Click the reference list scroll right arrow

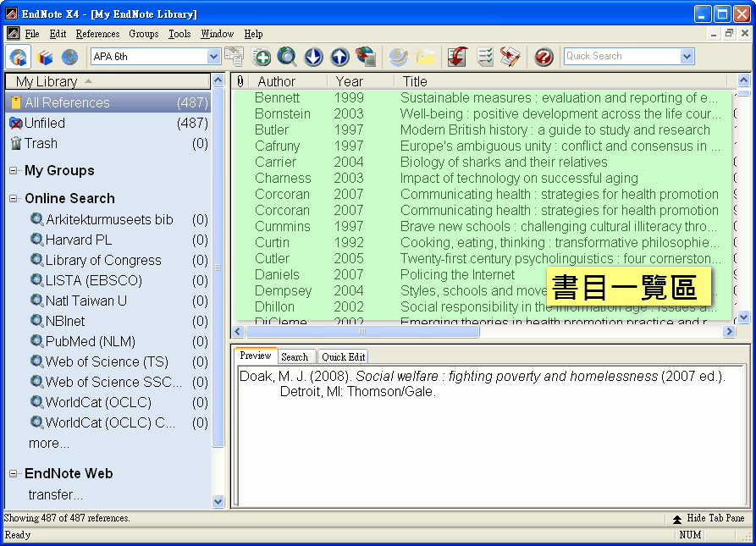pos(729,332)
